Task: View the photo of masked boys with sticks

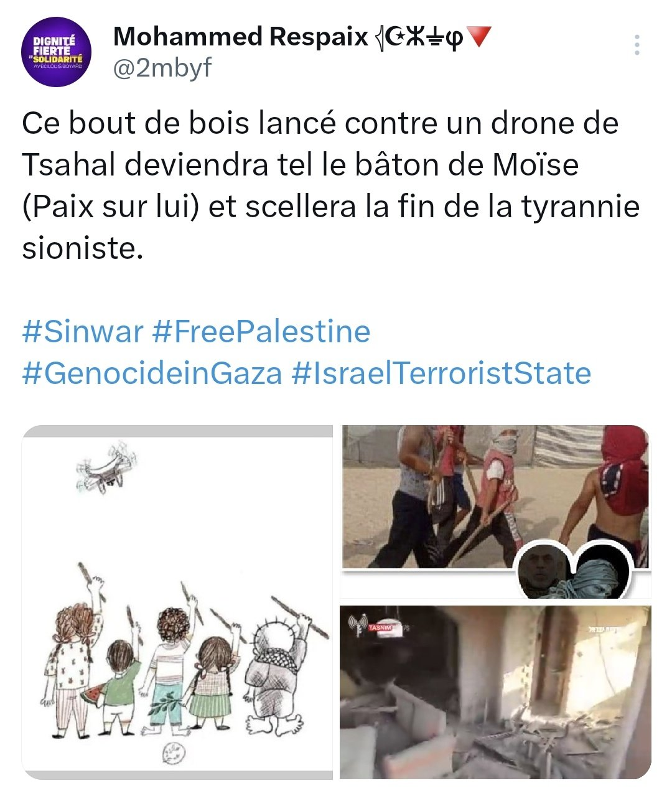Action: (x=495, y=512)
